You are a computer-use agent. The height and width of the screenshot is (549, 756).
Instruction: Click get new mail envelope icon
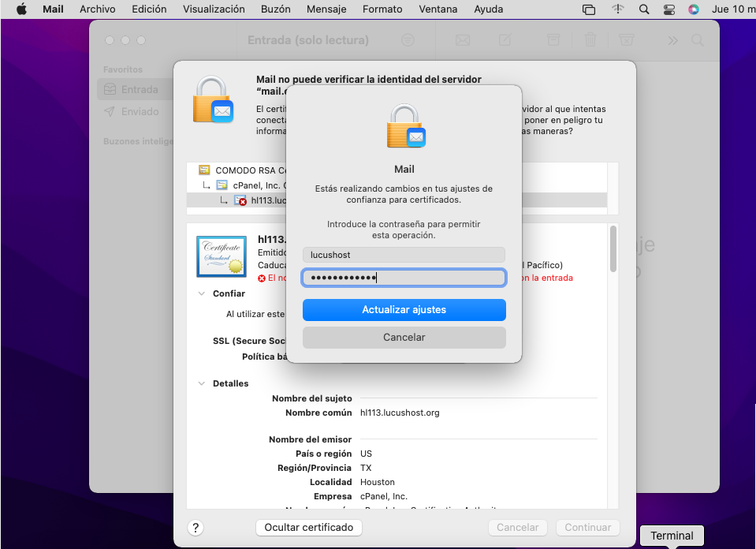[x=463, y=40]
